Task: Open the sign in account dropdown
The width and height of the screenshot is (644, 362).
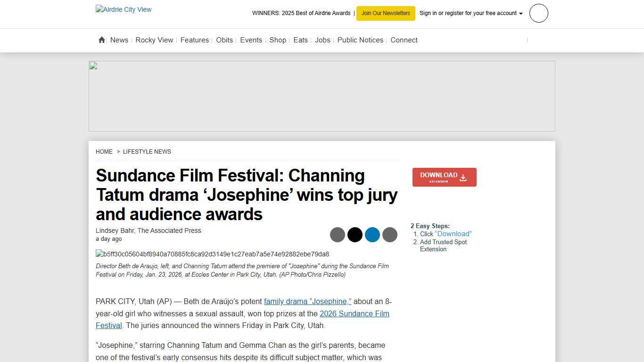Action: tap(471, 13)
